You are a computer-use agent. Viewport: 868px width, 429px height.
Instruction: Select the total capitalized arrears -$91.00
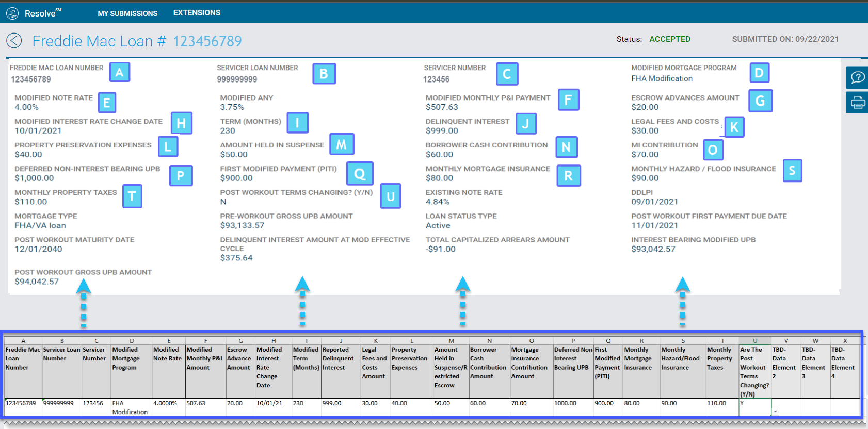pos(441,250)
